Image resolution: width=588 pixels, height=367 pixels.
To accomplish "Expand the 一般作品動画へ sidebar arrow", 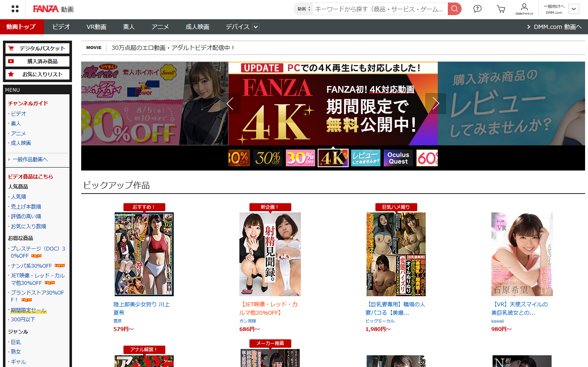I will coord(9,160).
